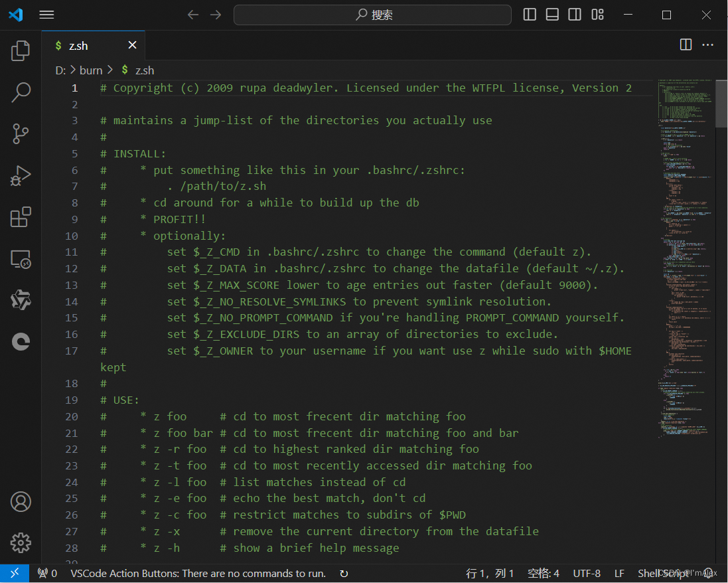Click the 'z -x' option on line 27
This screenshot has width=728, height=583.
coord(167,531)
